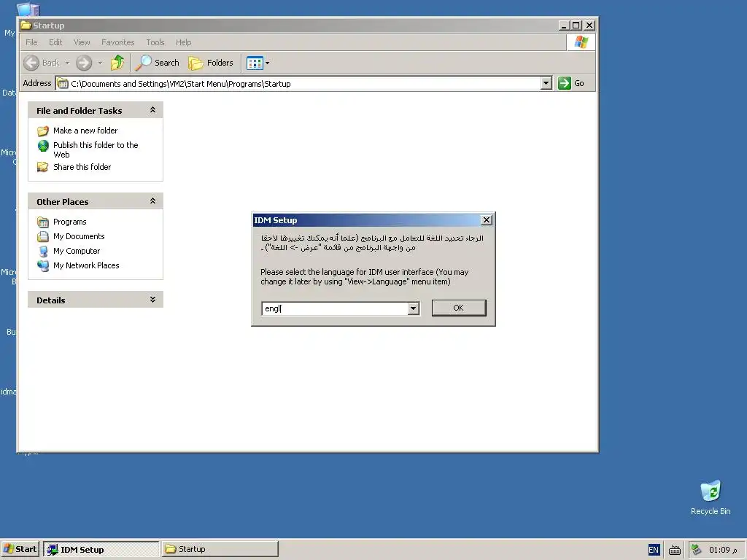Open the Back history dropdown arrow

67,63
